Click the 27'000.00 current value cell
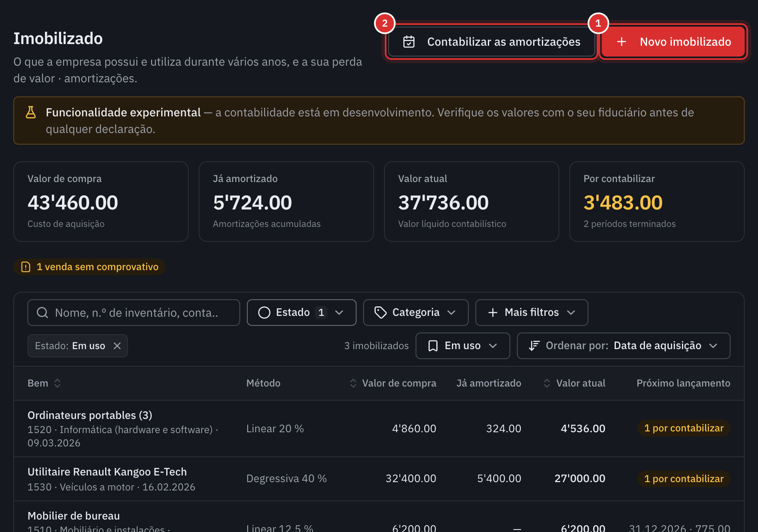The image size is (758, 532). pyautogui.click(x=580, y=479)
